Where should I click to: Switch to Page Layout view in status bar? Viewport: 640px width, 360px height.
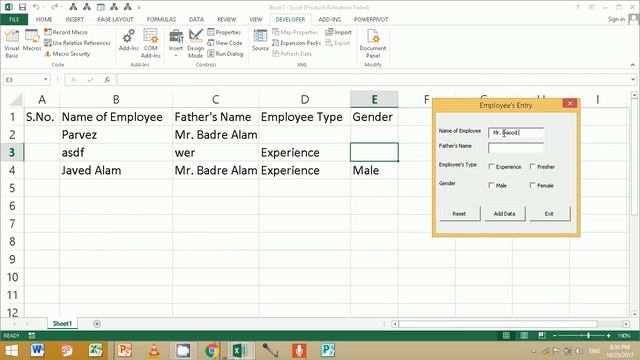524,336
